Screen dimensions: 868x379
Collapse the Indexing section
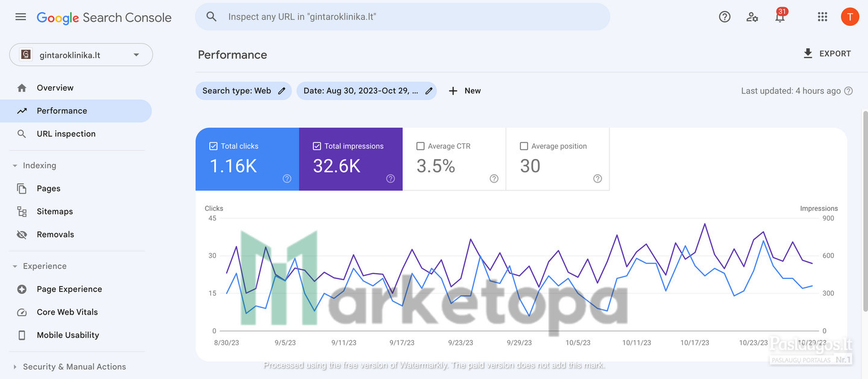click(x=15, y=166)
